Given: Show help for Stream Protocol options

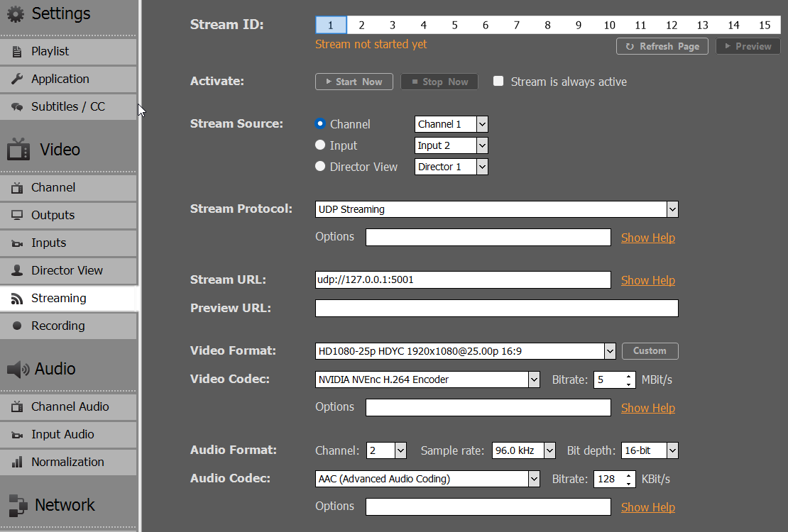Looking at the screenshot, I should [648, 238].
